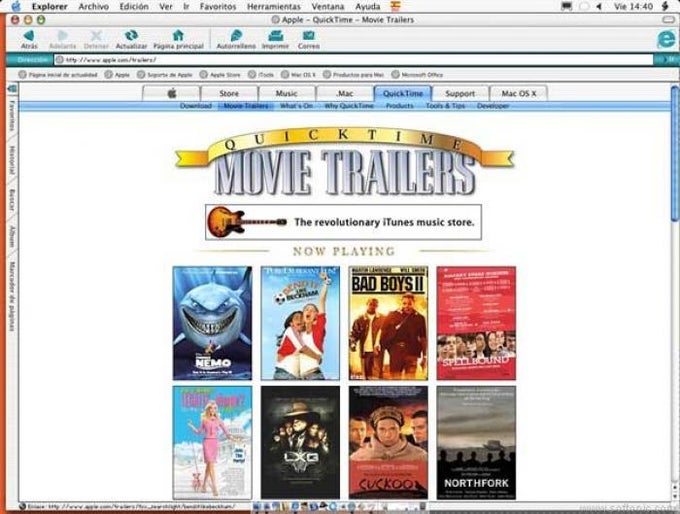Click the clock Vie 14:40 in menu bar
Viewport: 680px width, 514px height.
click(633, 7)
